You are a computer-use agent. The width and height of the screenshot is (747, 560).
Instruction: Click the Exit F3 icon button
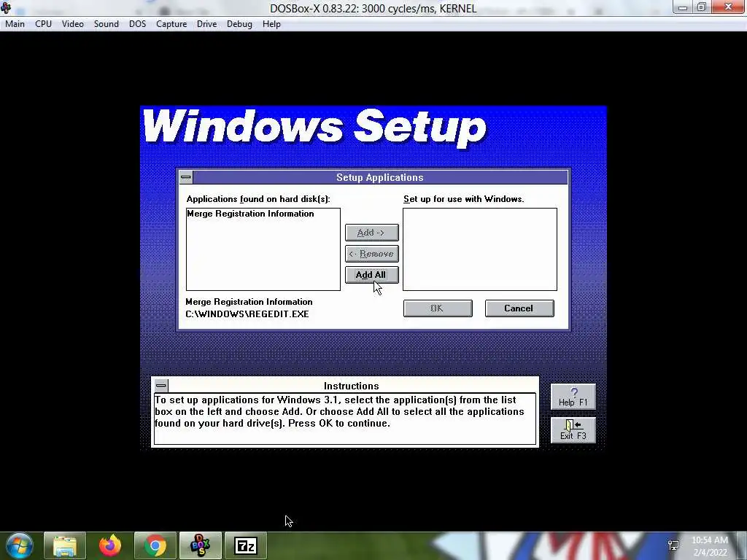click(573, 430)
